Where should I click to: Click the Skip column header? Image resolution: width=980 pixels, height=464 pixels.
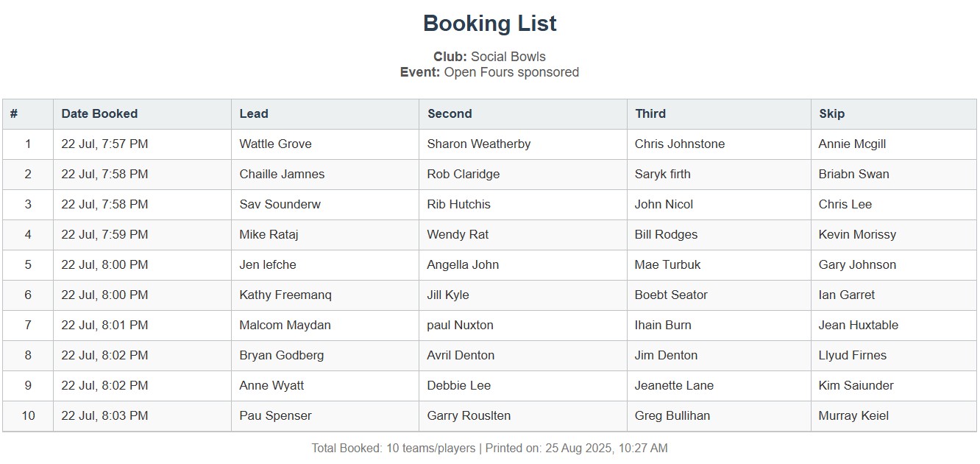pyautogui.click(x=831, y=113)
